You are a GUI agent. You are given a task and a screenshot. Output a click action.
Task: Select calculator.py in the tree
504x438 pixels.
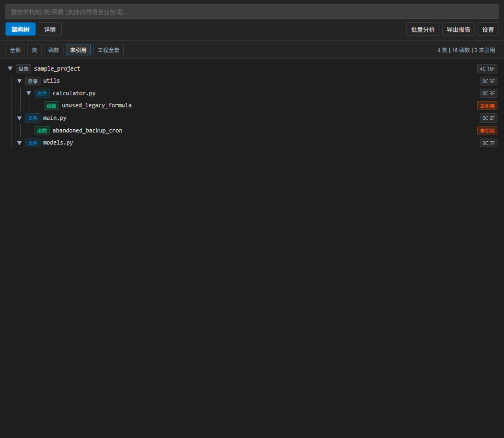coord(74,93)
